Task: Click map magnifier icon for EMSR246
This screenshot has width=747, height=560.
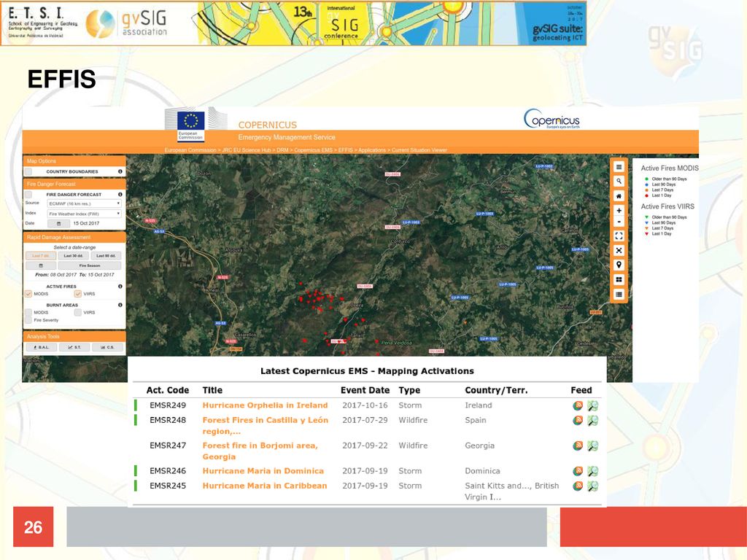Action: (592, 471)
